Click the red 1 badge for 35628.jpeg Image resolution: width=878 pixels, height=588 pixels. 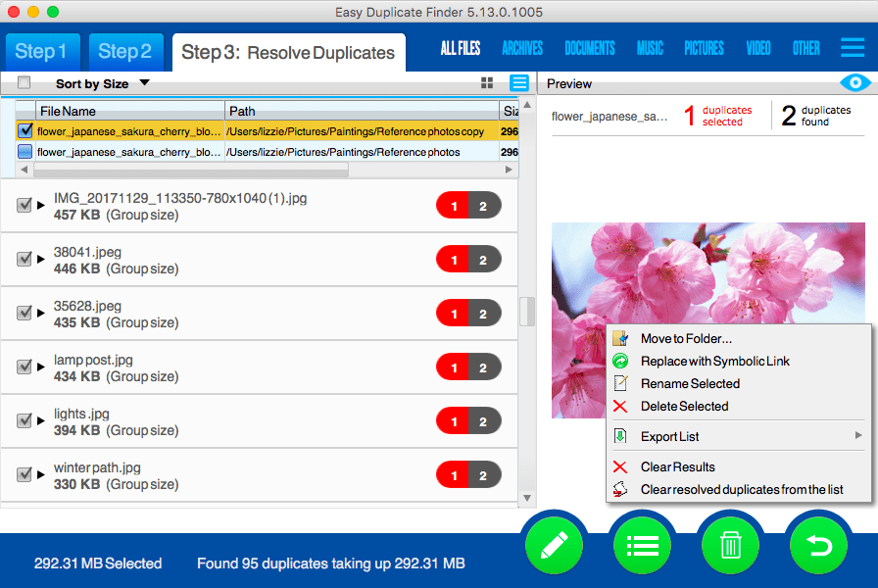click(453, 314)
